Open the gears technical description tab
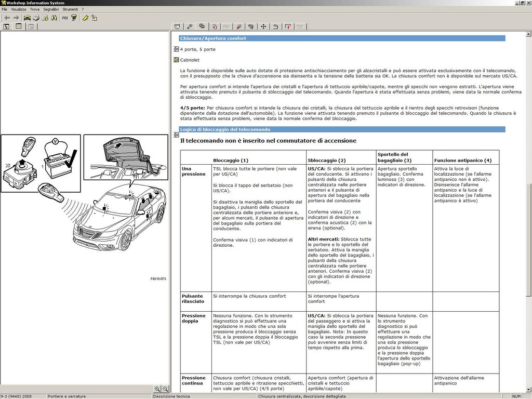The height and width of the screenshot is (399, 532). click(x=202, y=26)
